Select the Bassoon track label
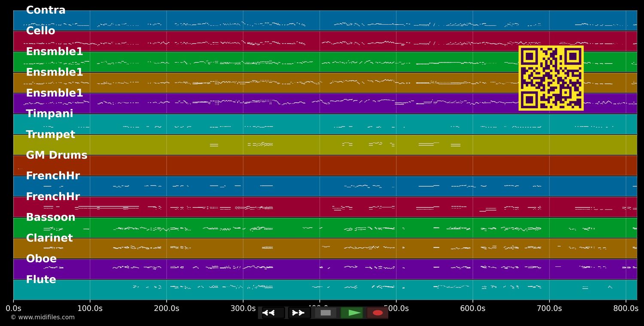 point(51,217)
